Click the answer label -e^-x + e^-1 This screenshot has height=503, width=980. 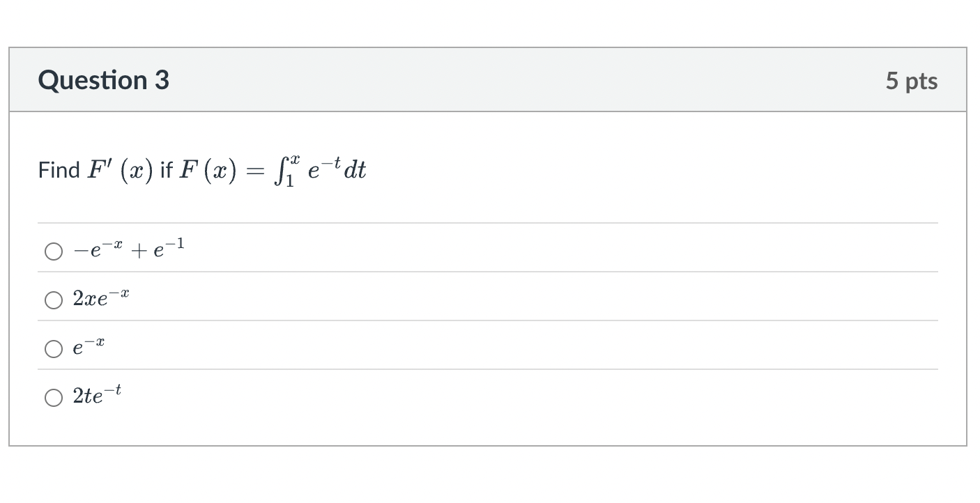point(128,249)
